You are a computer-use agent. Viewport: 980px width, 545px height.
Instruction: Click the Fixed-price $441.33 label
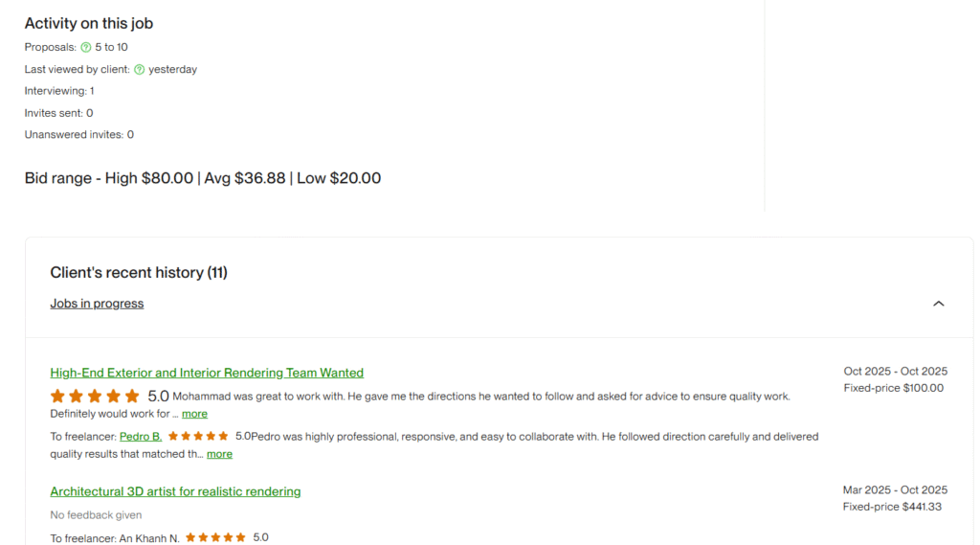point(892,507)
